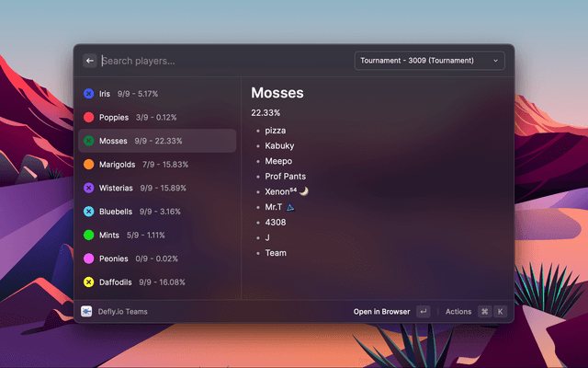Click Open in Browser button
The height and width of the screenshot is (368, 588).
click(381, 312)
